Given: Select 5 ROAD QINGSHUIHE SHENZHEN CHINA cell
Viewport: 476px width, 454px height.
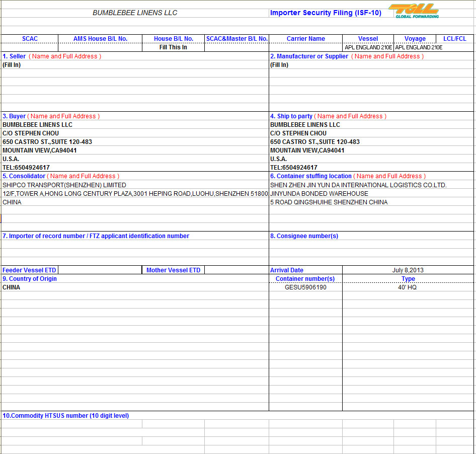Looking at the screenshot, I should pyautogui.click(x=371, y=202).
